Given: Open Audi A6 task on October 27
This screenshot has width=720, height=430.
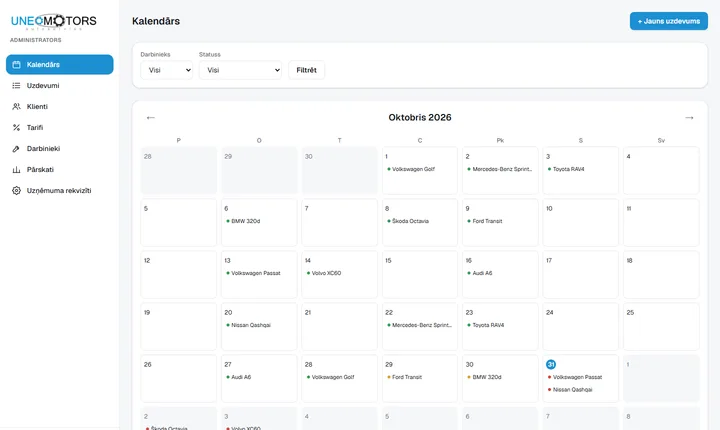Looking at the screenshot, I should pyautogui.click(x=239, y=377).
